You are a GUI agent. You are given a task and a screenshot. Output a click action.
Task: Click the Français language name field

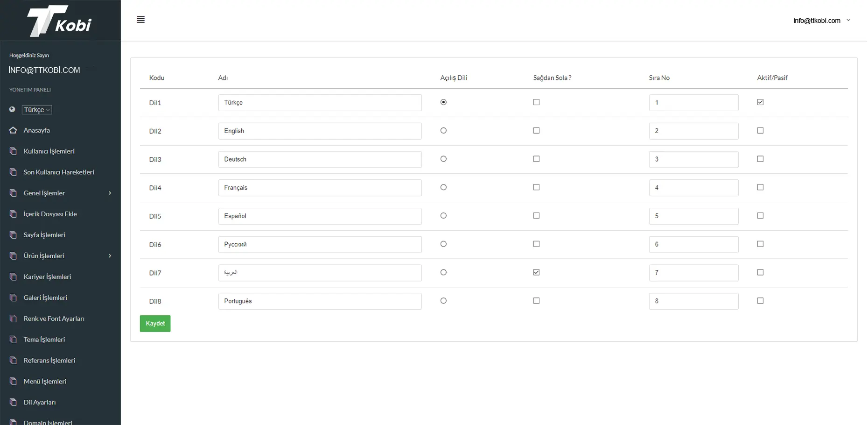[x=320, y=188]
